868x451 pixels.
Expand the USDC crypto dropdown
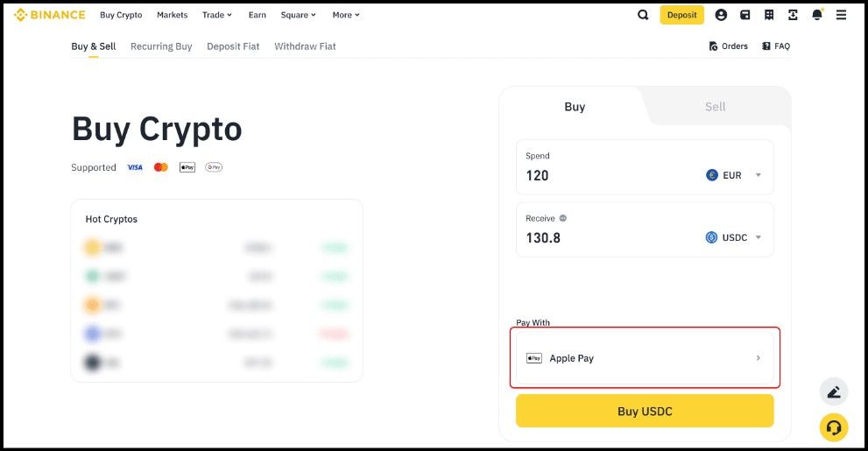tap(734, 237)
